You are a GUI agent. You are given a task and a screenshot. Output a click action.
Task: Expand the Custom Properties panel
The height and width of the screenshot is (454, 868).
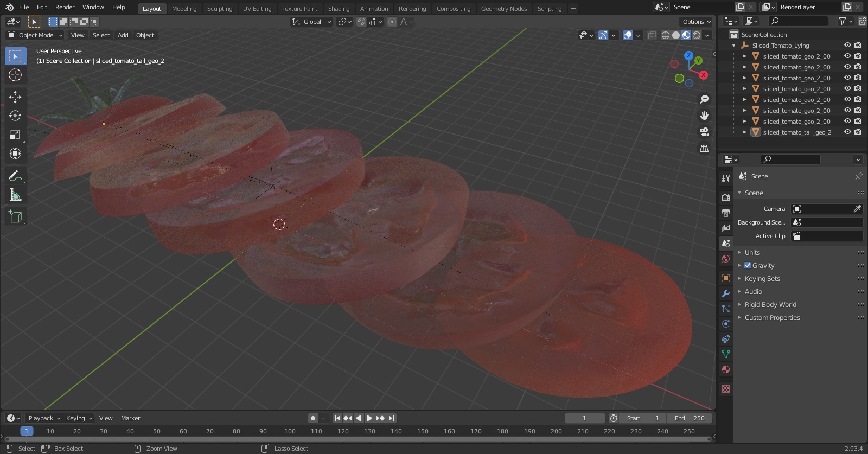click(772, 317)
